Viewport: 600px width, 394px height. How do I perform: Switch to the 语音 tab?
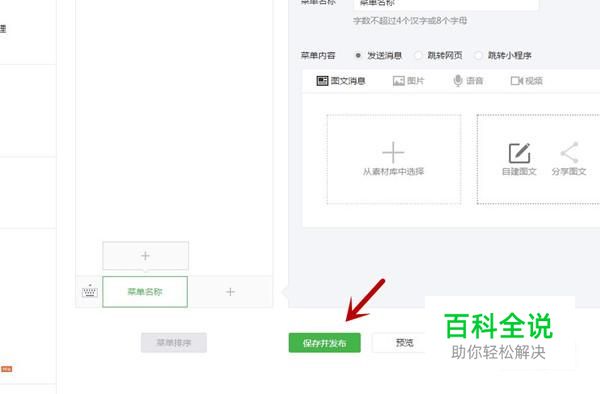[468, 81]
